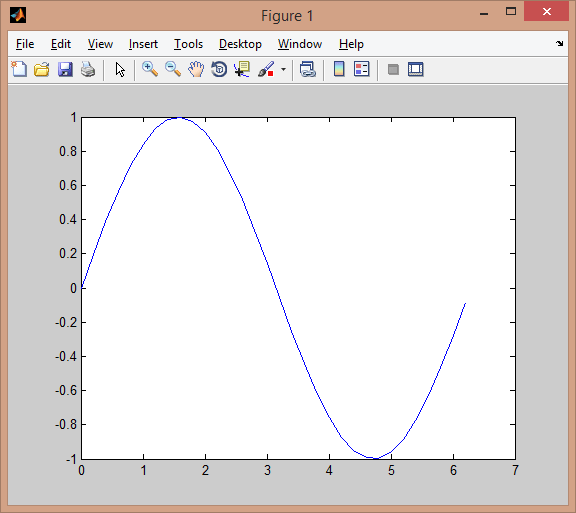Open the Tools menu
This screenshot has width=576, height=513.
[x=188, y=44]
